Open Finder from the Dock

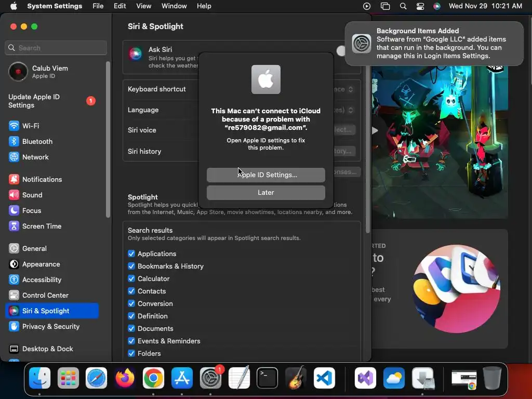pos(39,378)
